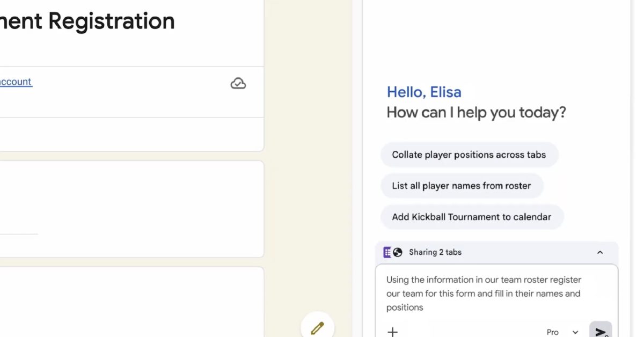Screen dimensions: 644x337
Task: Select the Collate player positions across tabs suggestion
Action: [469, 155]
